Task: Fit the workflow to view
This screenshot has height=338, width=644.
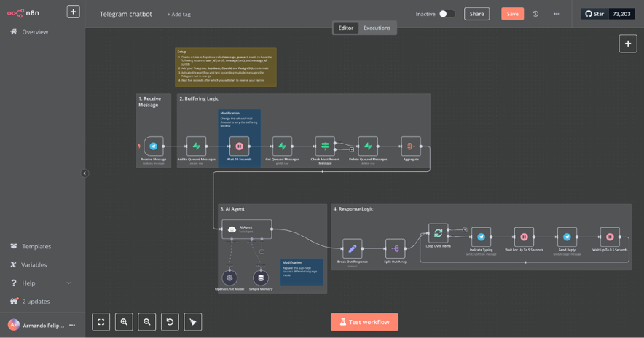Action: (x=101, y=322)
